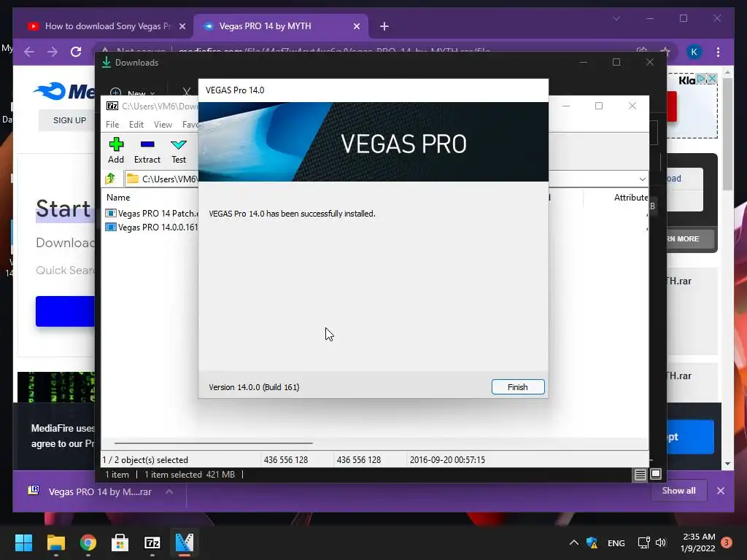The height and width of the screenshot is (560, 747).
Task: Open the View menu in 7-Zip
Action: tap(163, 124)
